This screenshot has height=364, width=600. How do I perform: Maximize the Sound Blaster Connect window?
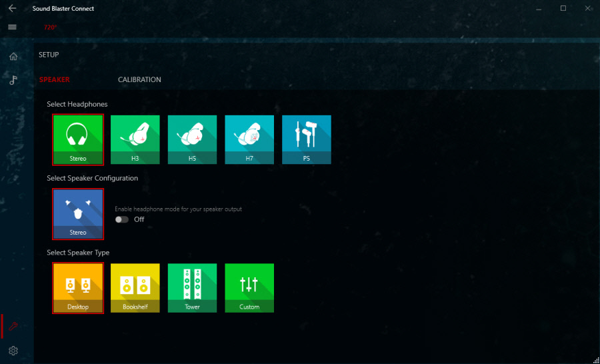(x=563, y=9)
